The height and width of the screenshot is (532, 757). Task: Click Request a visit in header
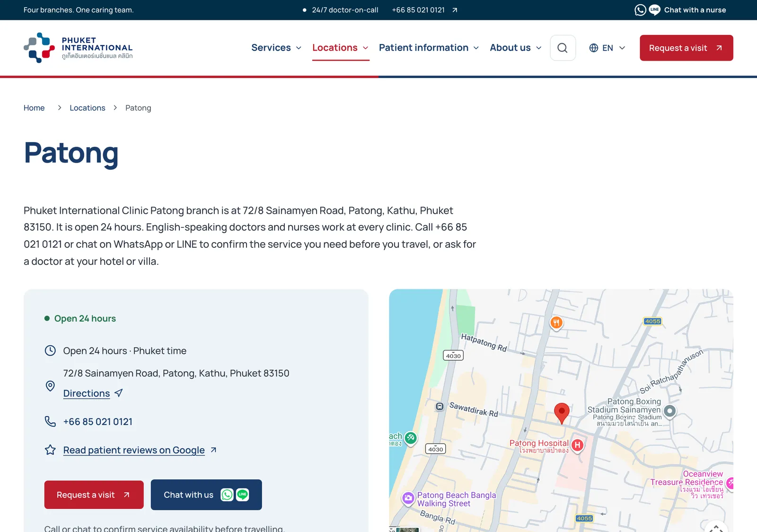pos(687,48)
